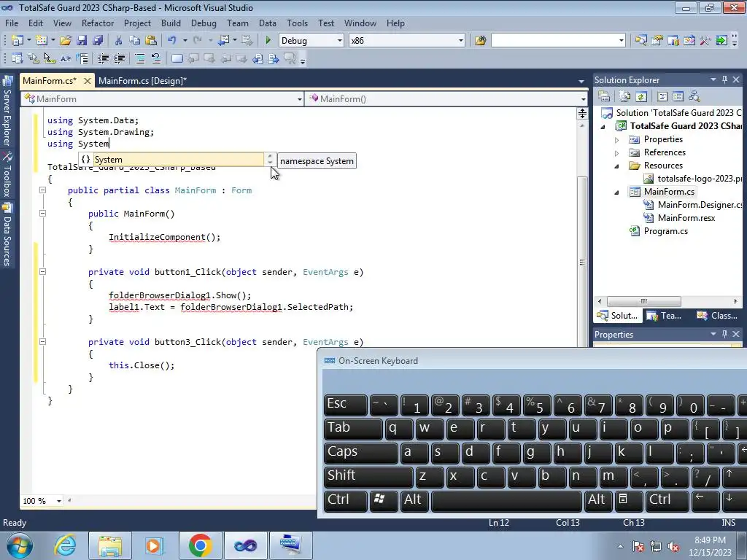Click the New Project toolbar icon
This screenshot has width=747, height=560.
click(x=18, y=41)
